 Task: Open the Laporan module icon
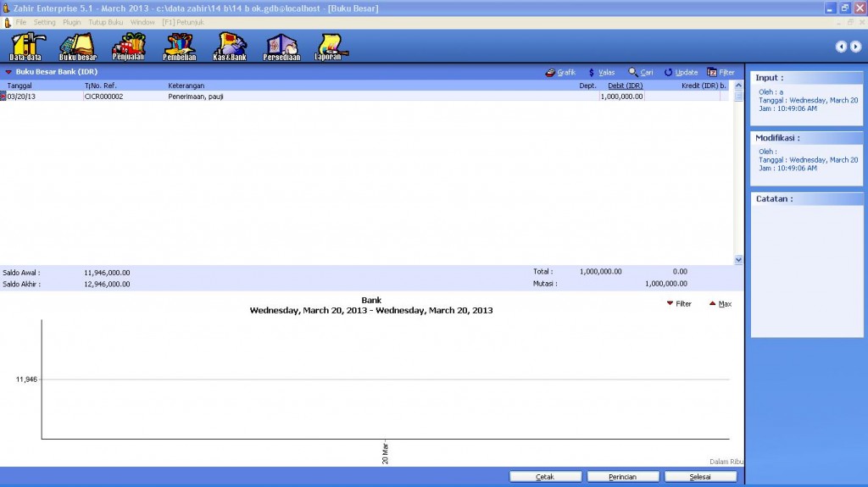coord(328,46)
